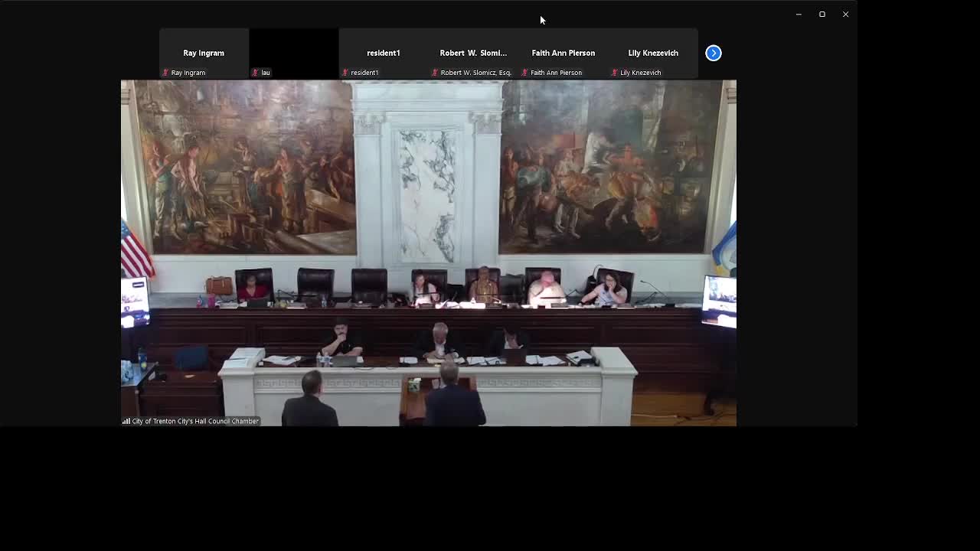Click Robert W. Slomicz, Esq. muted mic icon
Image resolution: width=980 pixels, height=551 pixels.
tap(435, 73)
